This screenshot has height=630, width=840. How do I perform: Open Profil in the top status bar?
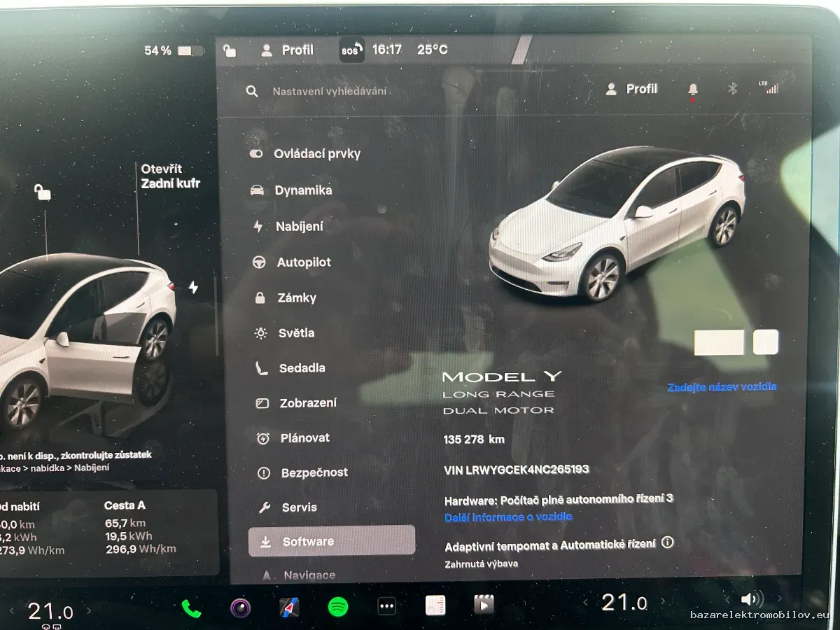pos(287,50)
